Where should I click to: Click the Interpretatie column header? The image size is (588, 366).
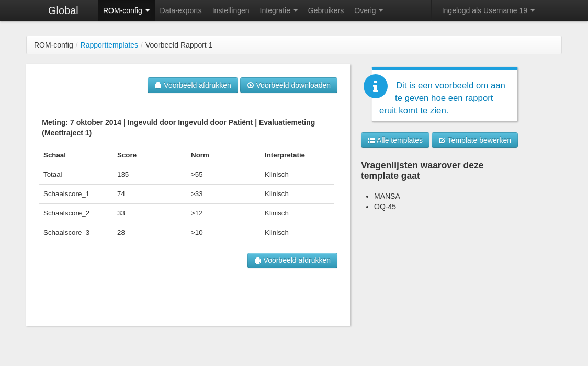(285, 155)
